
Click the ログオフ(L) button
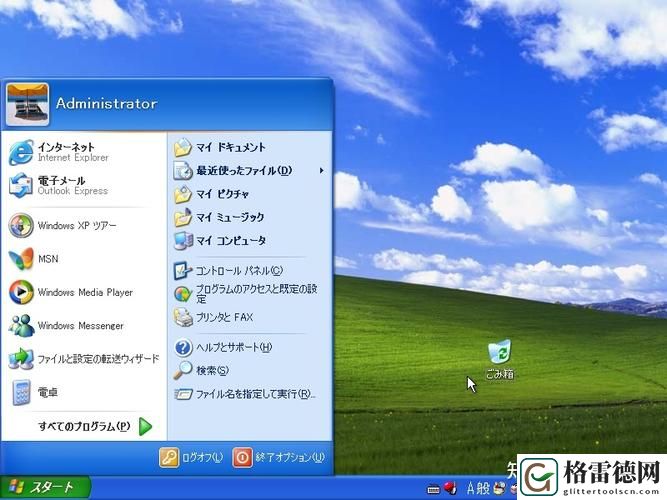[x=191, y=458]
